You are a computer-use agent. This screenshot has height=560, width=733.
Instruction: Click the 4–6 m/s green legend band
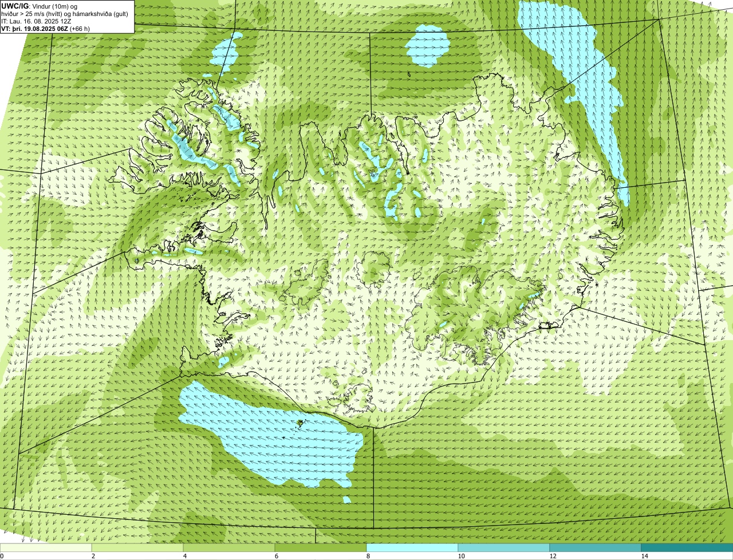click(229, 547)
